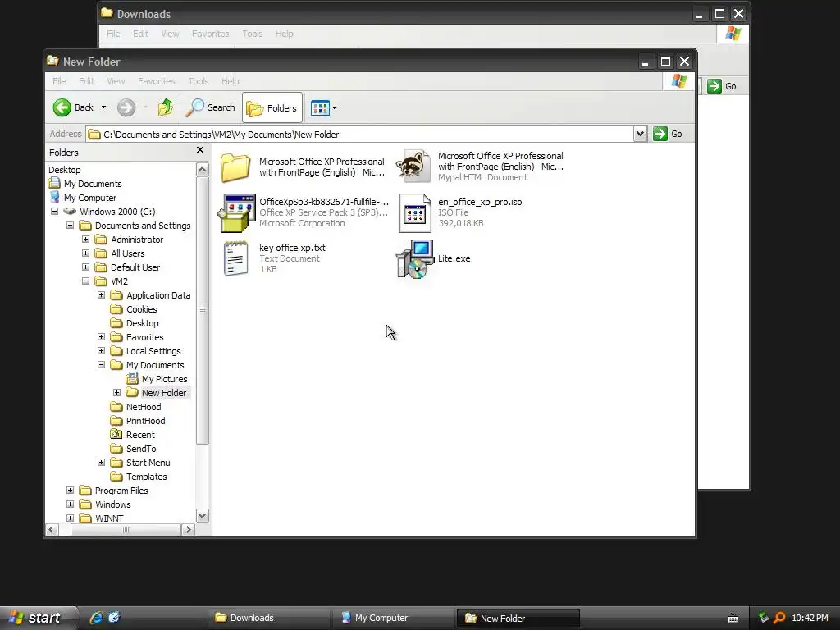Close the Folders pane
The height and width of the screenshot is (630, 840).
[x=200, y=150]
